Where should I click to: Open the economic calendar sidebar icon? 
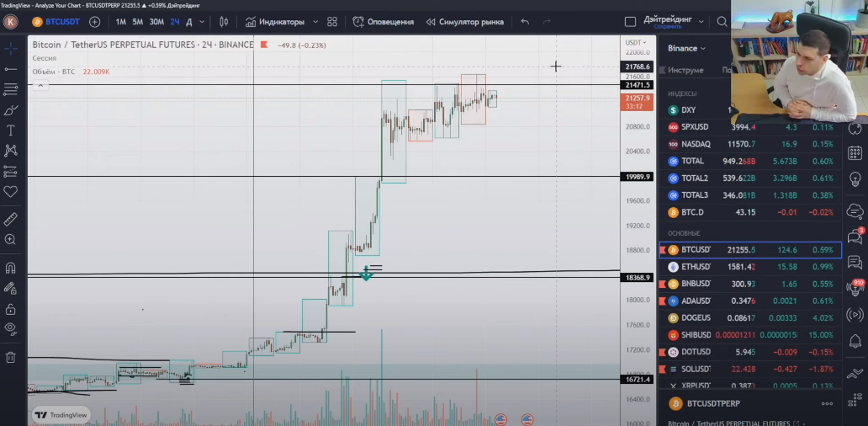tap(855, 153)
